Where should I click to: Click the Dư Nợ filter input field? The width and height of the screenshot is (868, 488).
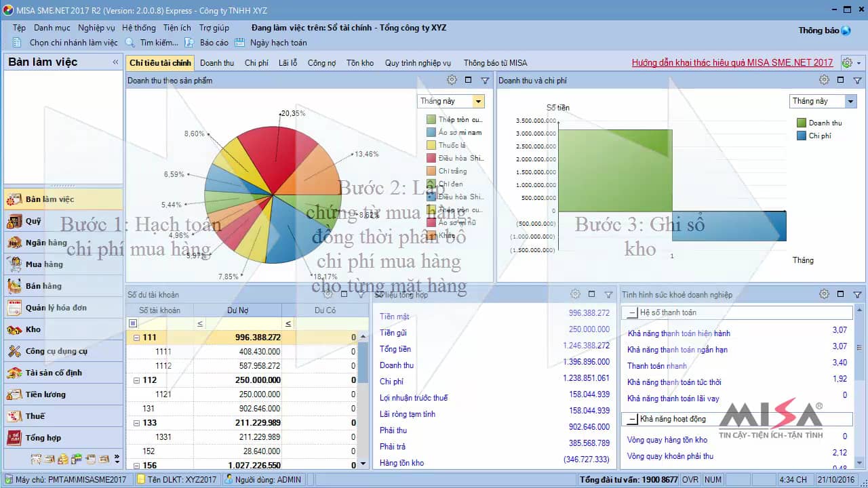click(x=245, y=323)
